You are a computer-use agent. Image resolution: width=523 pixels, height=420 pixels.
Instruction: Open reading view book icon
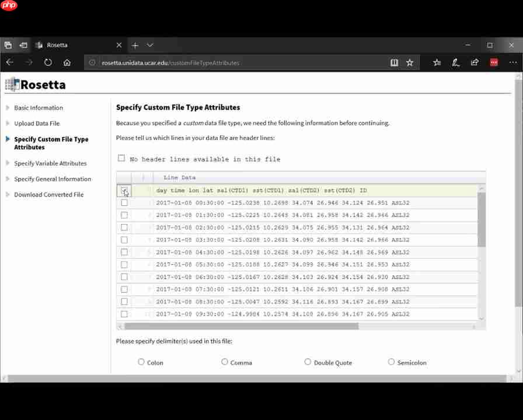tap(394, 62)
